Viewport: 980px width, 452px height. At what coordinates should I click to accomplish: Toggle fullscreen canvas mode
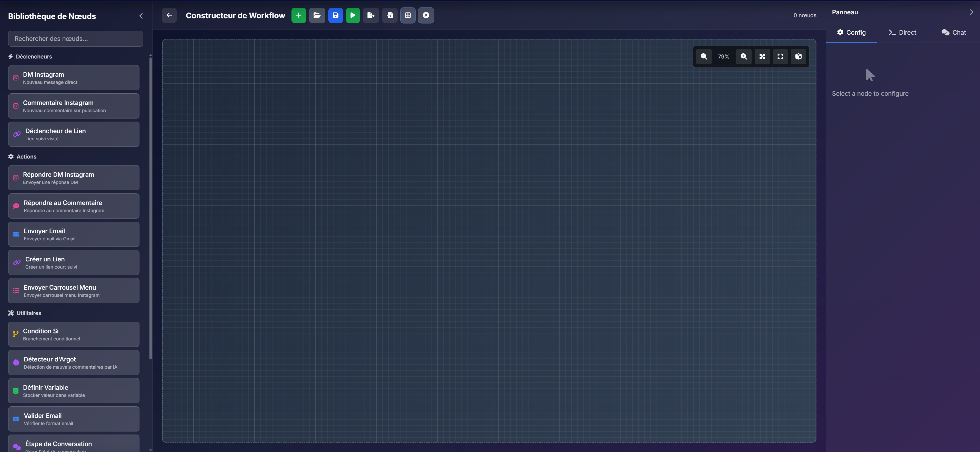(x=780, y=56)
